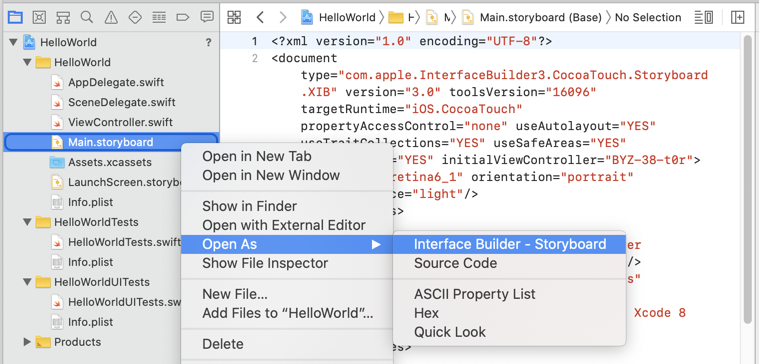Open the Test navigator diamond icon
Image resolution: width=759 pixels, height=364 pixels.
pyautogui.click(x=135, y=18)
